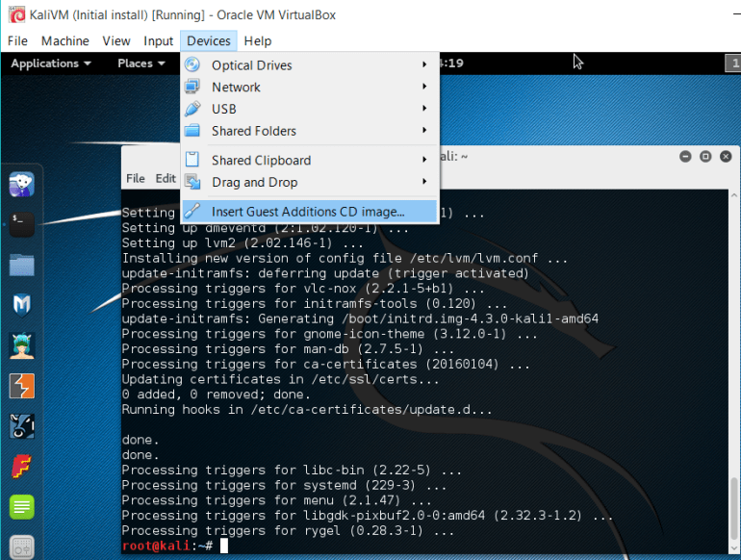This screenshot has height=560, width=741.
Task: Open Leafpad green notes icon
Action: (x=21, y=506)
